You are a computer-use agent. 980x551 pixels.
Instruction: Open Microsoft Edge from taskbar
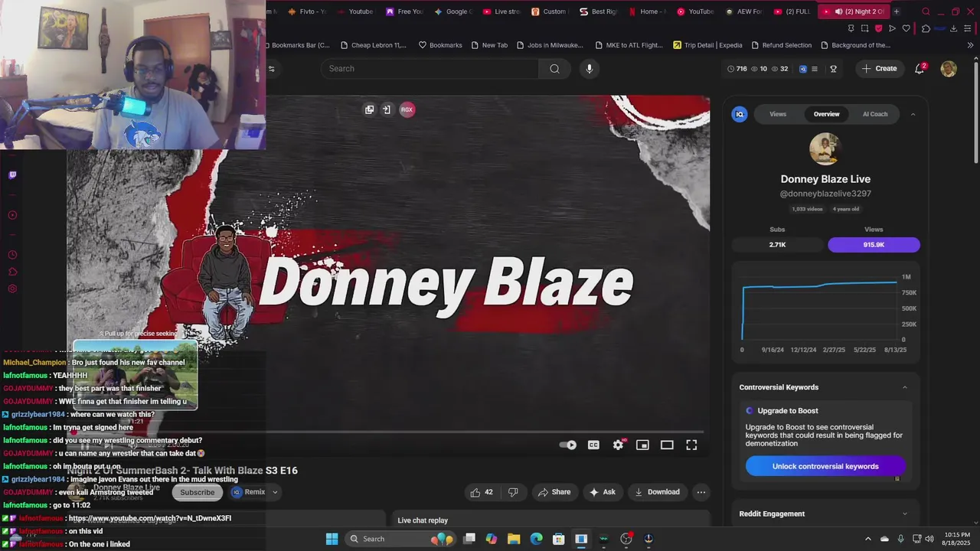(x=536, y=539)
